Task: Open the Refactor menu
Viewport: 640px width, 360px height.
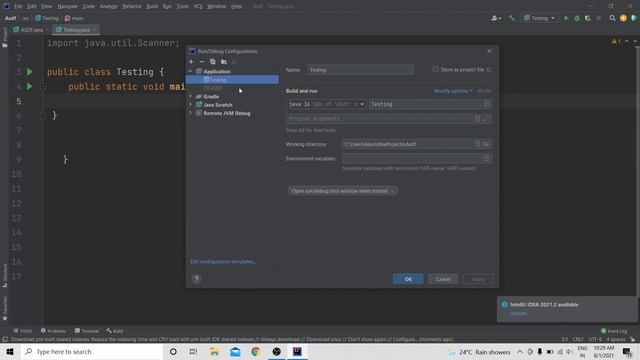Action: click(132, 6)
